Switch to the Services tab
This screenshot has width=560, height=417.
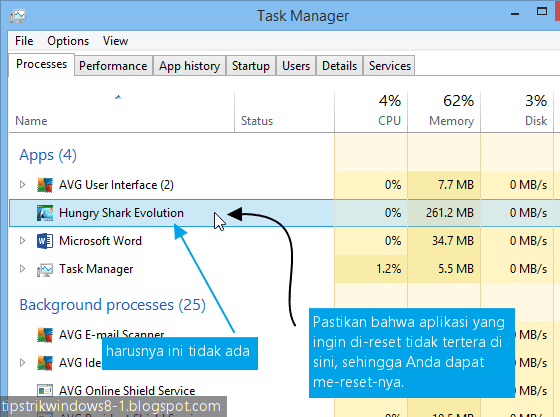[x=390, y=66]
